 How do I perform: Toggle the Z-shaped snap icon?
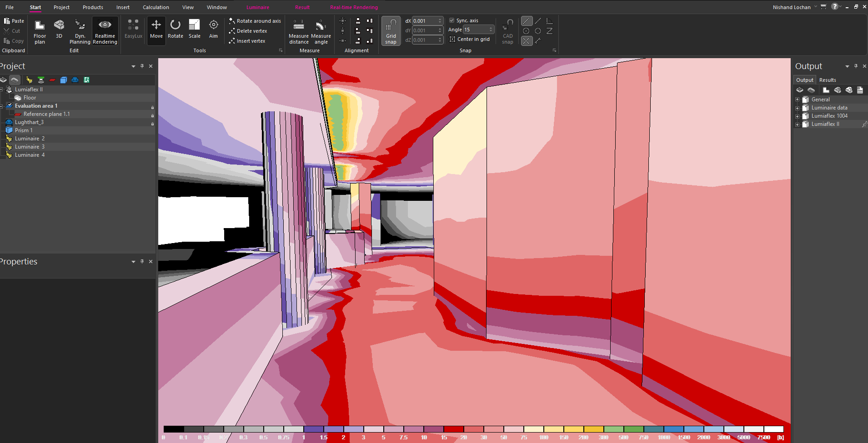point(549,31)
